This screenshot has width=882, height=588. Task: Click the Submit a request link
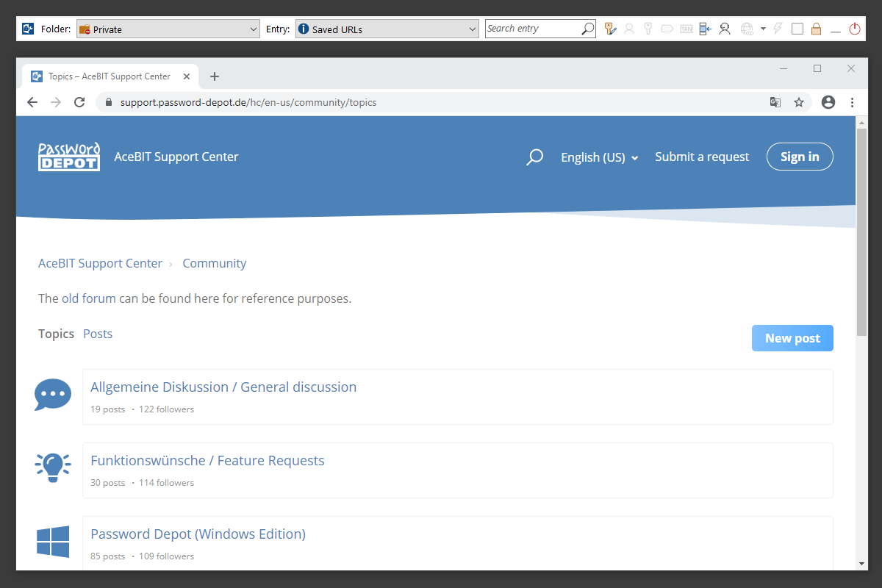702,157
